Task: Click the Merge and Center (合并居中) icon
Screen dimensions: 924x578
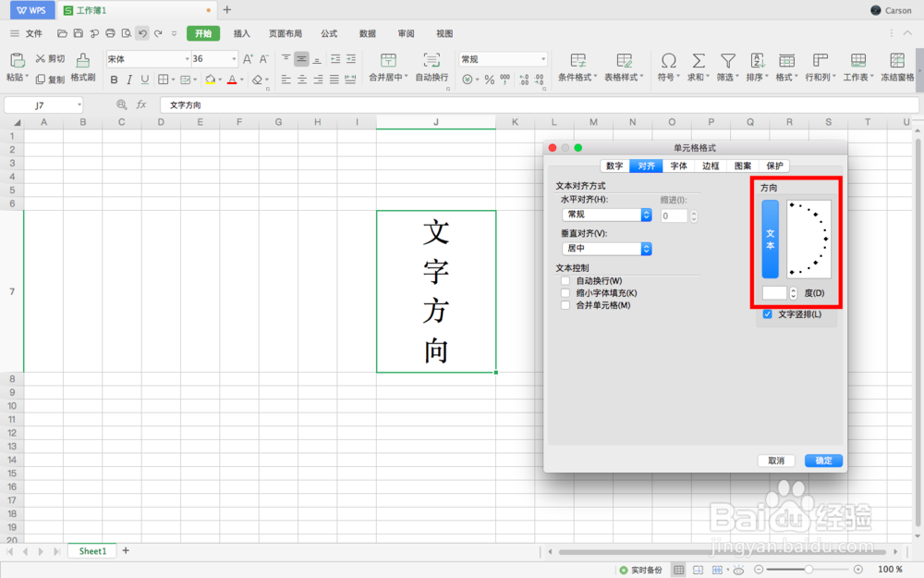Action: (386, 65)
